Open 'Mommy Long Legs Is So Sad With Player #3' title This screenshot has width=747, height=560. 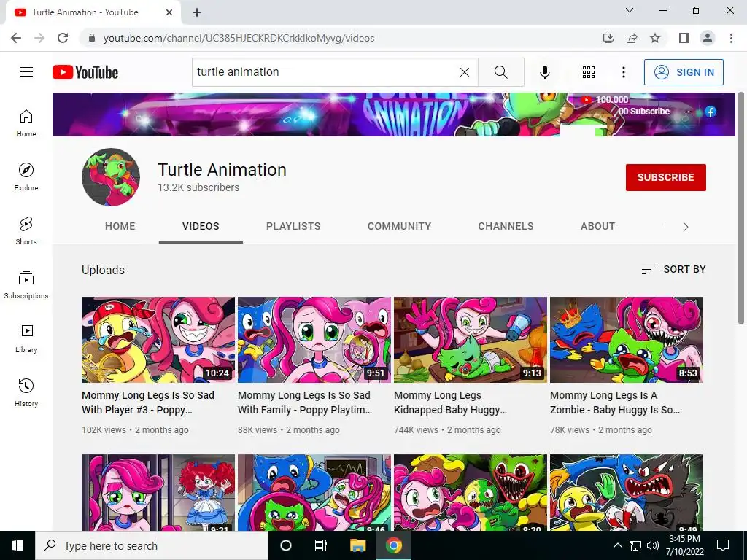coord(148,402)
